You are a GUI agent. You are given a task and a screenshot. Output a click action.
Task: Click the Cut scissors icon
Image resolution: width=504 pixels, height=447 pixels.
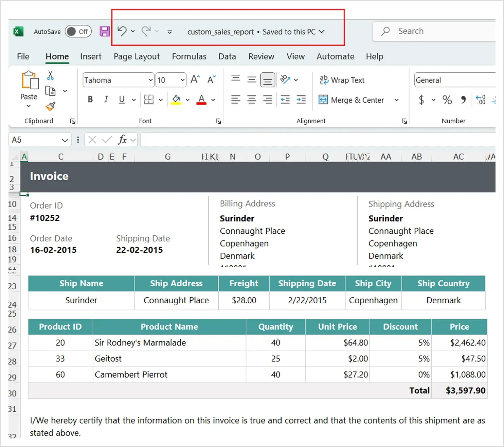[50, 75]
